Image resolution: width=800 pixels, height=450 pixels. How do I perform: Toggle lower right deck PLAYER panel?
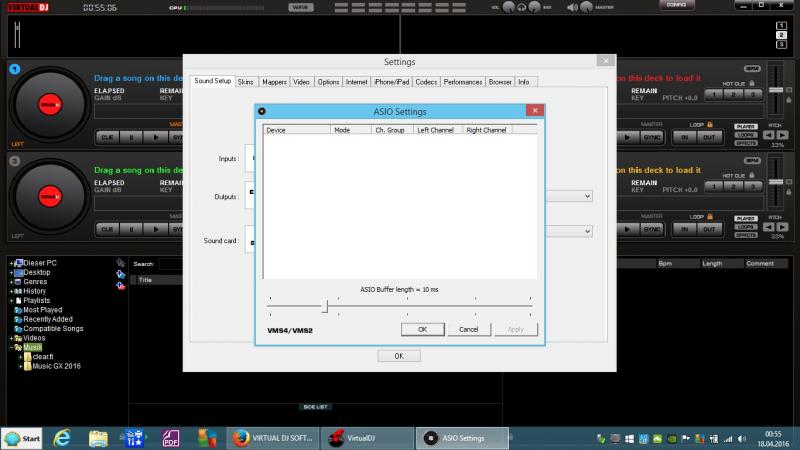point(745,218)
